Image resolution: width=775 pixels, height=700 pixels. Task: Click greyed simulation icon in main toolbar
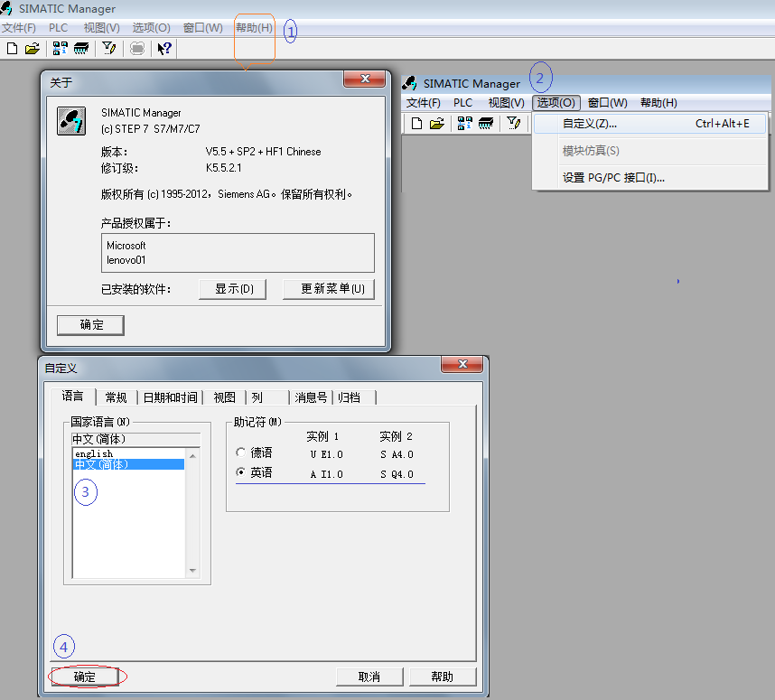137,49
